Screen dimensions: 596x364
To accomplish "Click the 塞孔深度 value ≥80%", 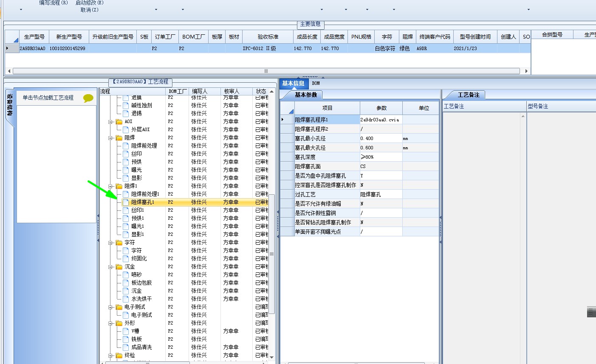I will [381, 157].
